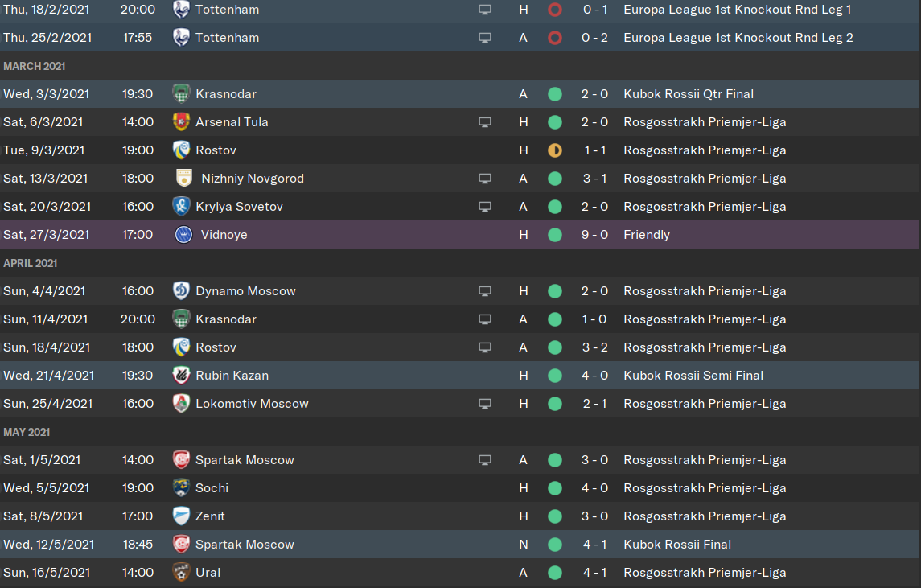
Task: Open Kubok Rossii Semi Final competition link
Action: [x=693, y=376]
